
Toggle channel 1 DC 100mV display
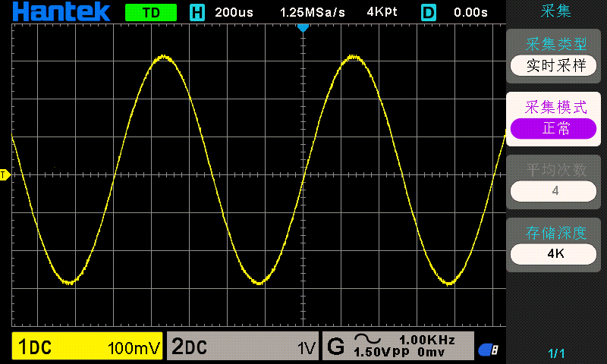[88, 347]
